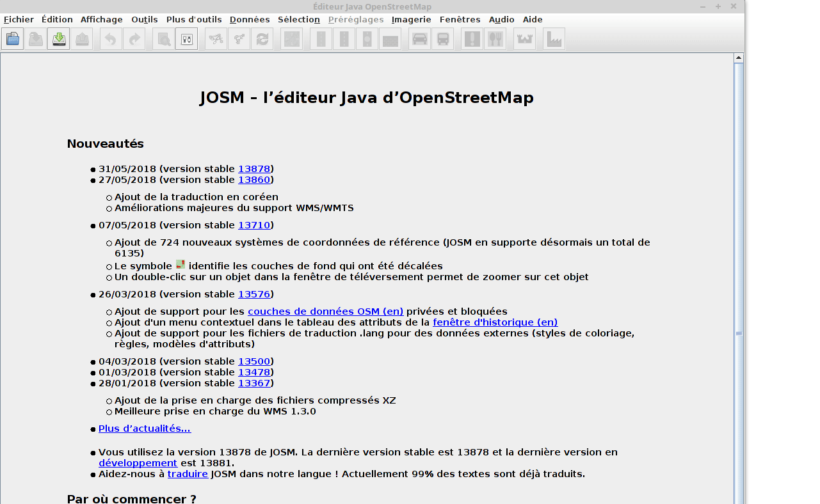Click the car preset icon
The height and width of the screenshot is (504, 820).
pyautogui.click(x=419, y=39)
